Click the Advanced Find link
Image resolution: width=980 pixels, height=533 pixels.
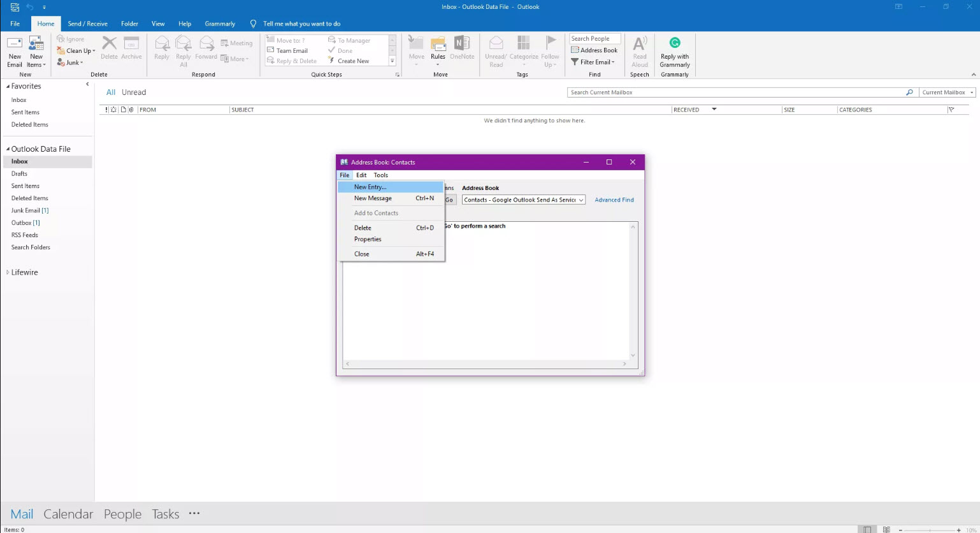coord(614,200)
